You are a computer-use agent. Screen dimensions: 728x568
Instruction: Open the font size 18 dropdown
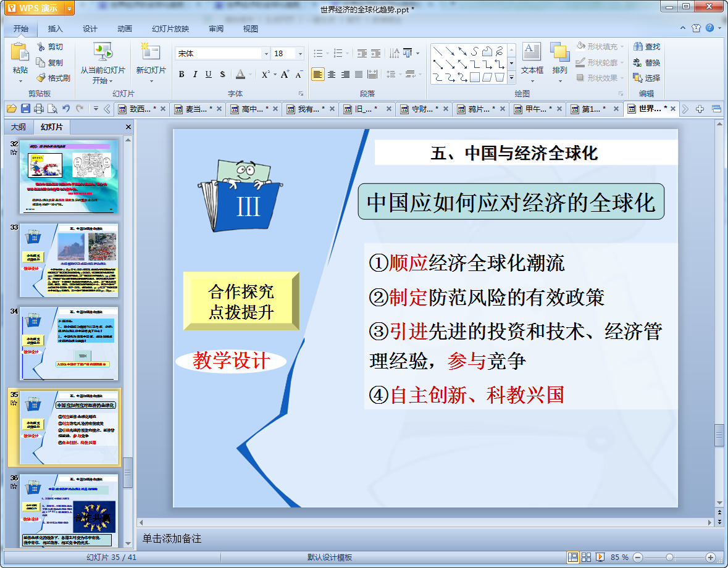[300, 54]
